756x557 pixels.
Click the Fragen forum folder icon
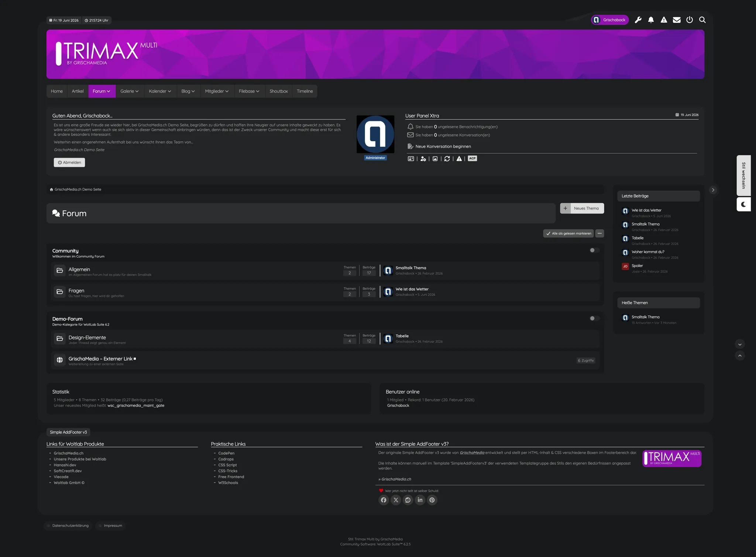coord(60,292)
